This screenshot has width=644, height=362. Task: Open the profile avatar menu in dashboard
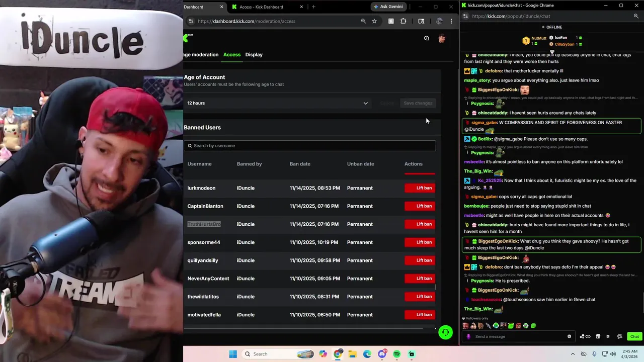coord(442,38)
